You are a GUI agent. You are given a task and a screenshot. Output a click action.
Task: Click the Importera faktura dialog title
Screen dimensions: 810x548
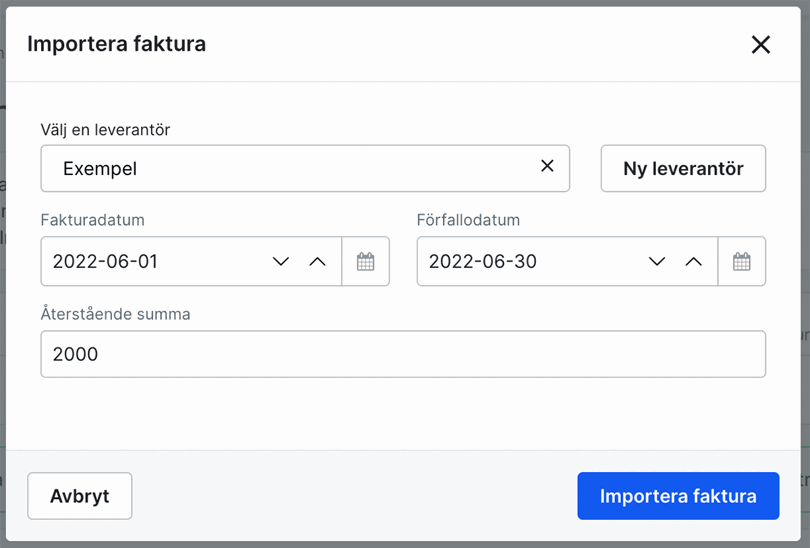tap(117, 44)
